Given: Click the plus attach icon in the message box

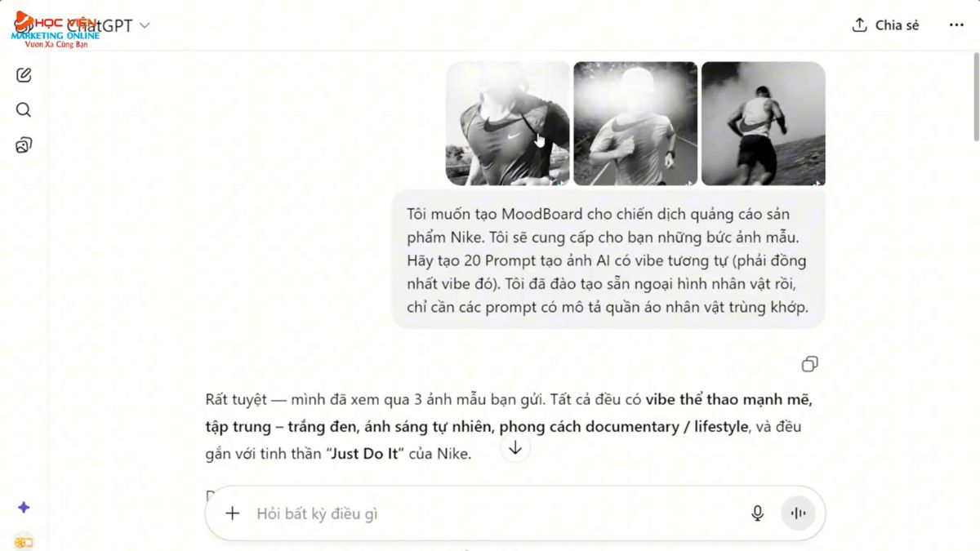Looking at the screenshot, I should tap(233, 513).
